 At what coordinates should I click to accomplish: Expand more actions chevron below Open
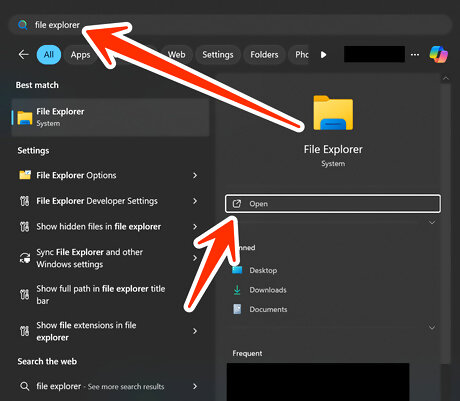point(432,222)
